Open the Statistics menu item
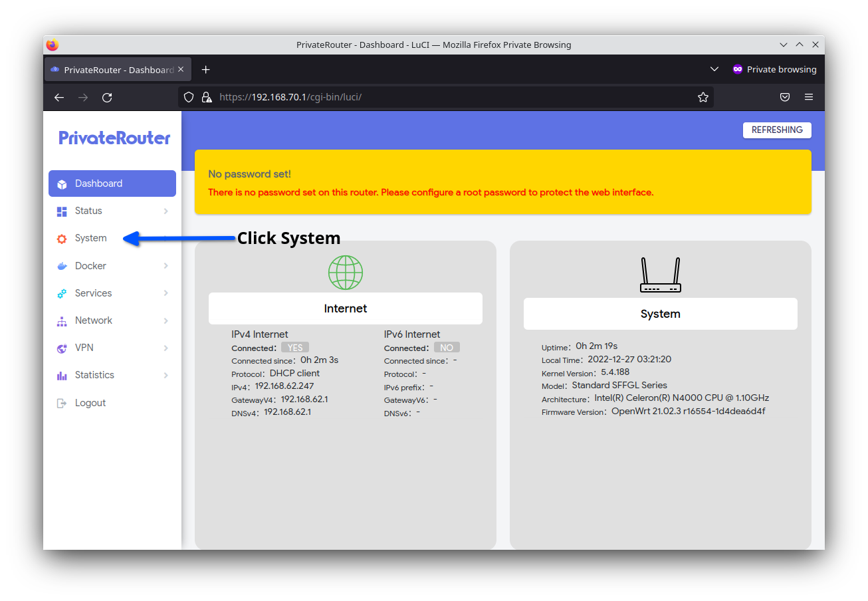Image resolution: width=868 pixels, height=601 pixels. click(x=112, y=375)
